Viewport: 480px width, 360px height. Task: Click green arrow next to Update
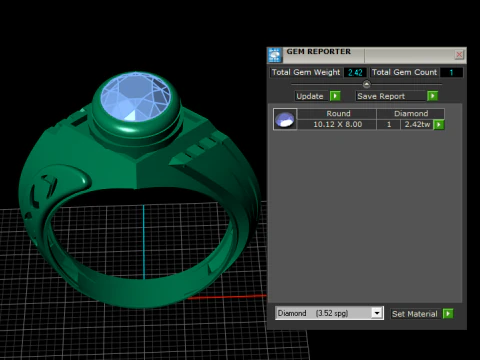[335, 96]
